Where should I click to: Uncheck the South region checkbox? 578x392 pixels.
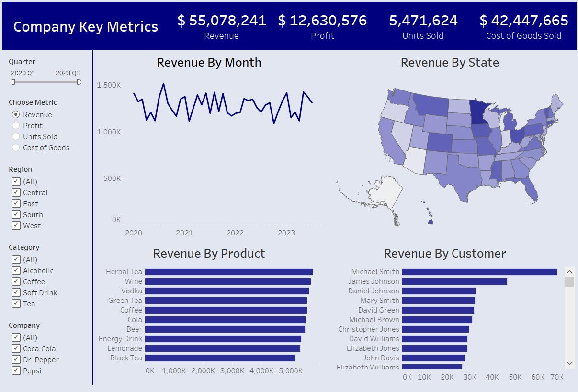coord(16,214)
